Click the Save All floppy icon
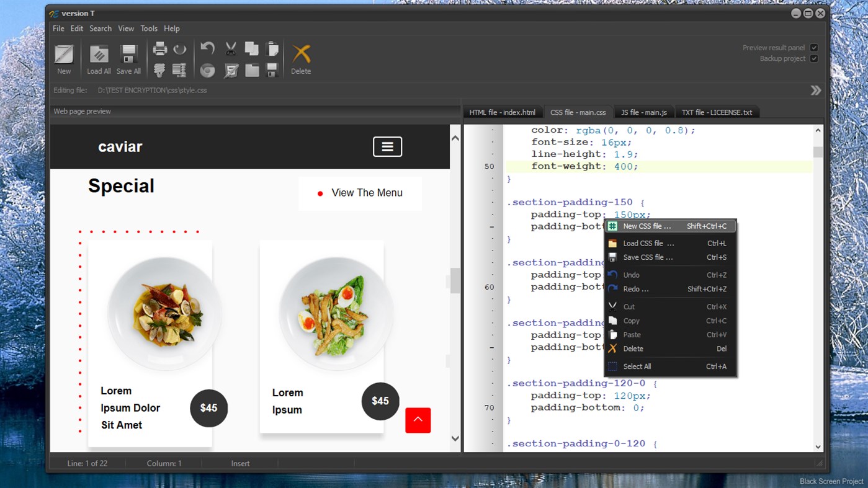 (128, 55)
